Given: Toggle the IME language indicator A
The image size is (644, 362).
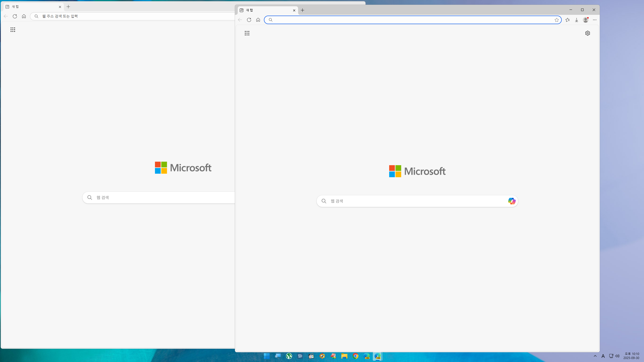Looking at the screenshot, I should (603, 356).
